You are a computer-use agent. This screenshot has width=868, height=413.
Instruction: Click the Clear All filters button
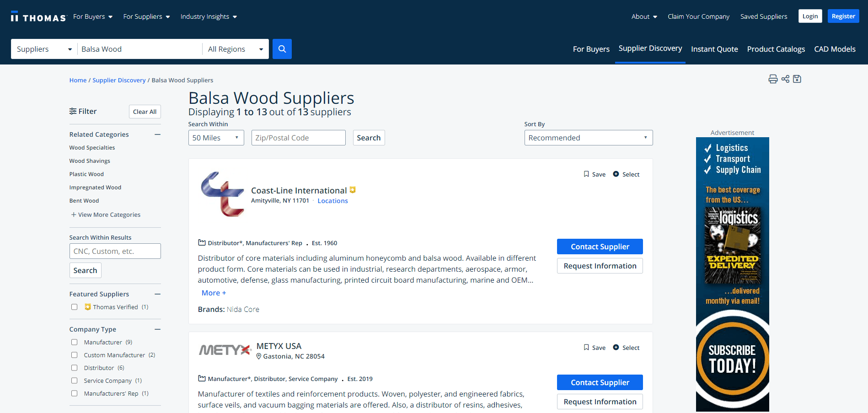tap(145, 112)
